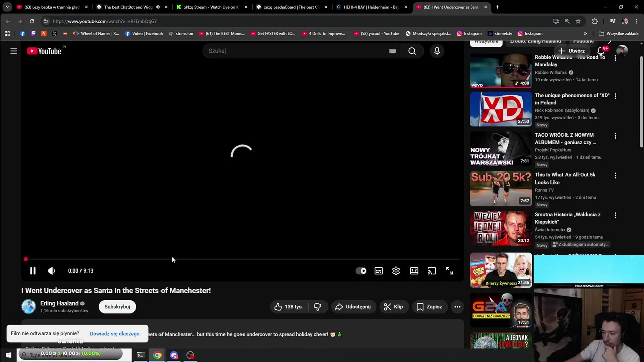Open options for the XD in Poland video
This screenshot has width=644, height=362.
tap(615, 96)
